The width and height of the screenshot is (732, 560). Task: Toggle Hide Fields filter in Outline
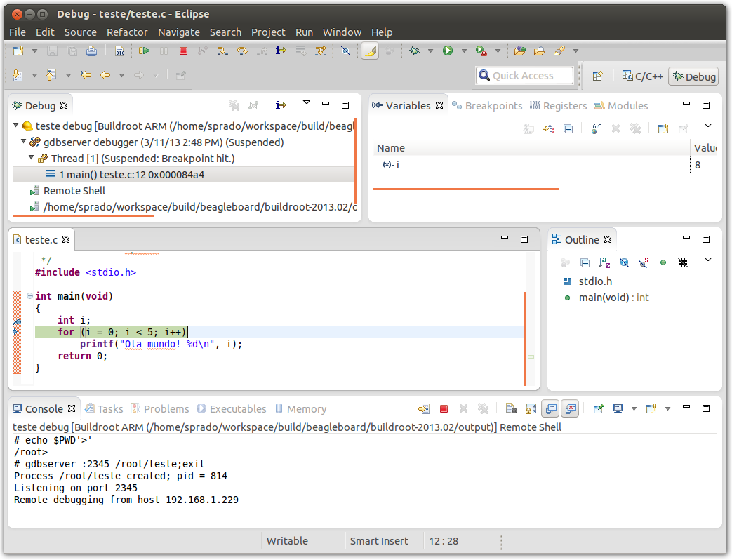[624, 262]
